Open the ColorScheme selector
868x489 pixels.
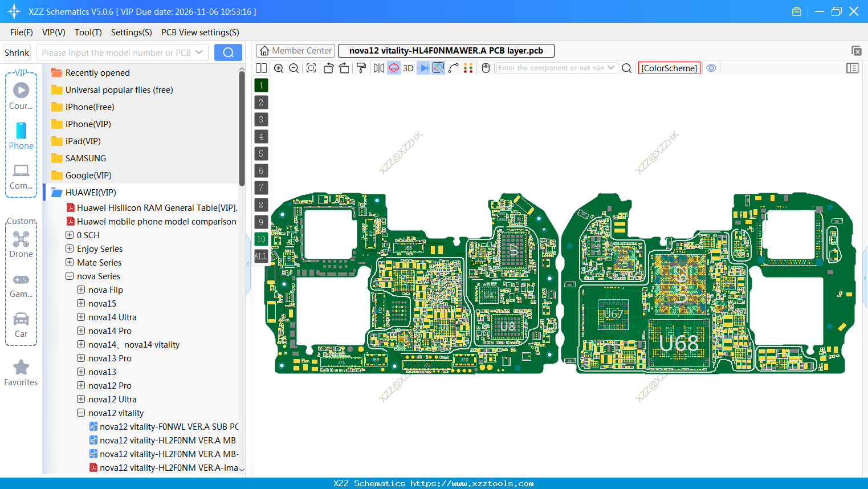(669, 68)
